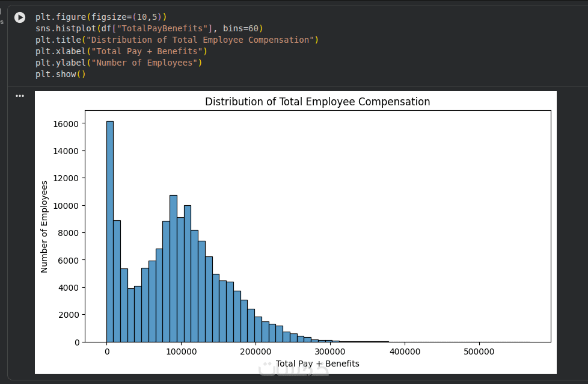Click the 'Number of Employees' y-axis label
This screenshot has height=384, width=588.
(44, 226)
